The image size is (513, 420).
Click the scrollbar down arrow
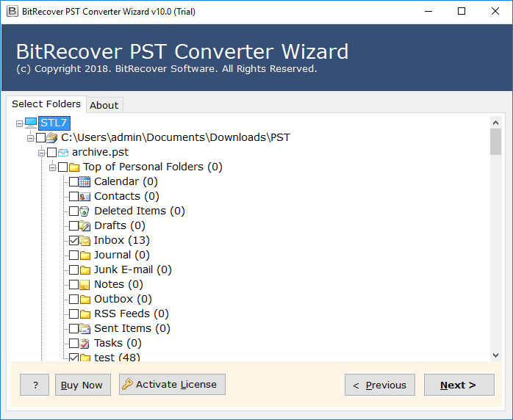pos(495,355)
